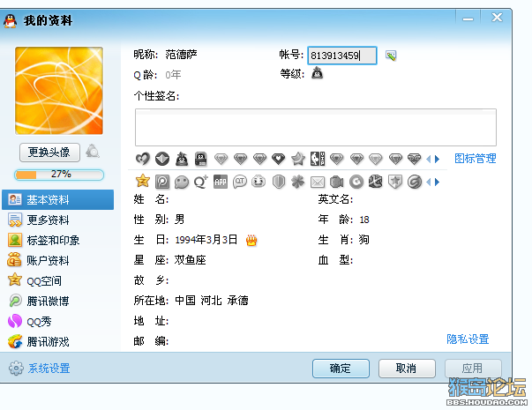Select the 基本资料 sidebar tab
532x410 pixels.
58,200
